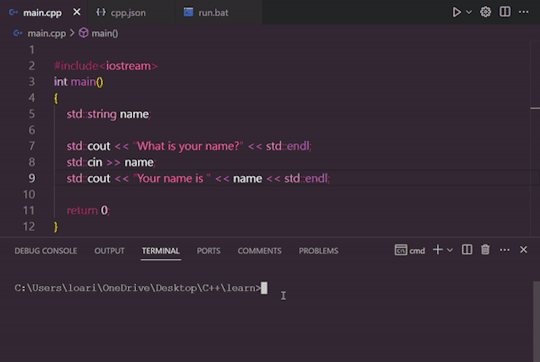Kill terminal with the trash icon

pyautogui.click(x=485, y=250)
